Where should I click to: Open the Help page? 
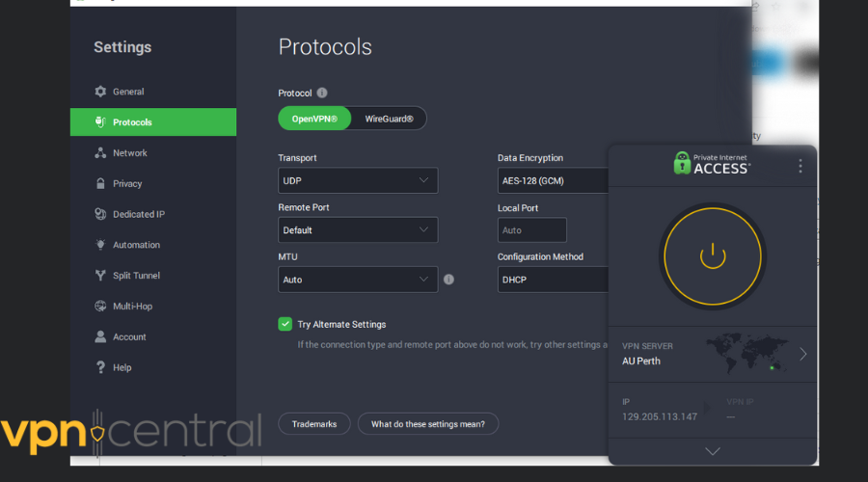[x=153, y=367]
